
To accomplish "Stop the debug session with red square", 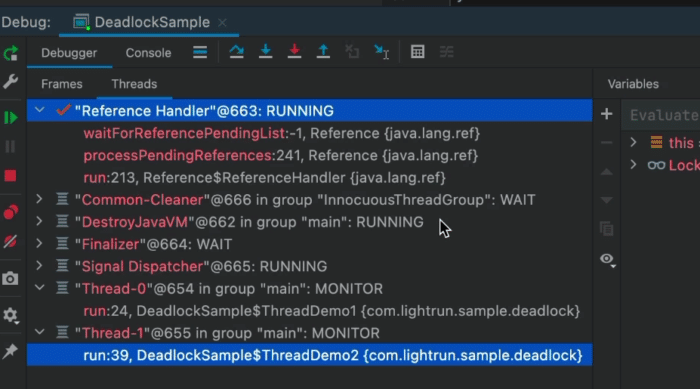I will 10,176.
